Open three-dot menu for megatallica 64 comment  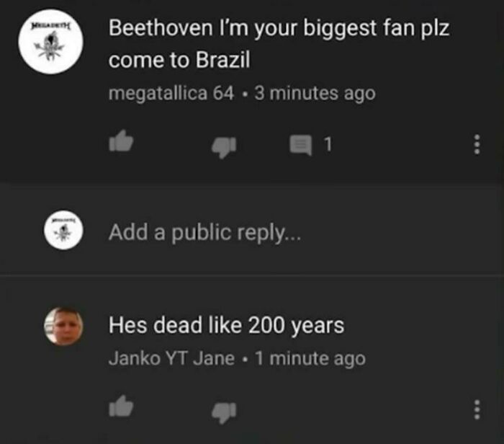tap(477, 144)
